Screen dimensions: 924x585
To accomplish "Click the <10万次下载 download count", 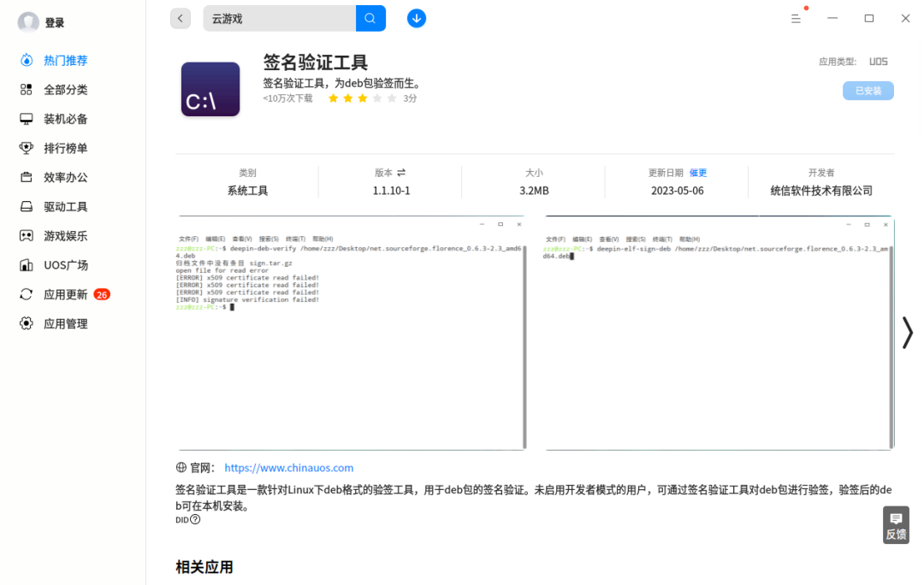I will pyautogui.click(x=287, y=98).
